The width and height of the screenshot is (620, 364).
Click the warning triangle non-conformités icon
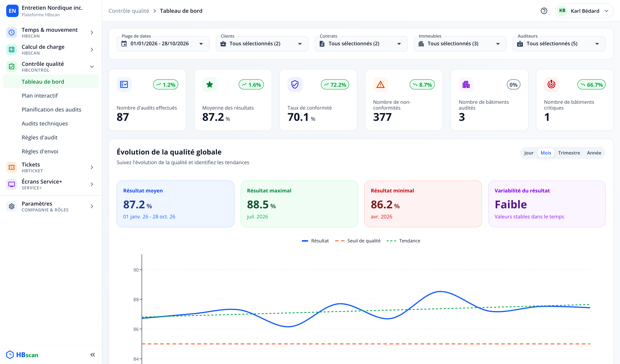click(380, 85)
